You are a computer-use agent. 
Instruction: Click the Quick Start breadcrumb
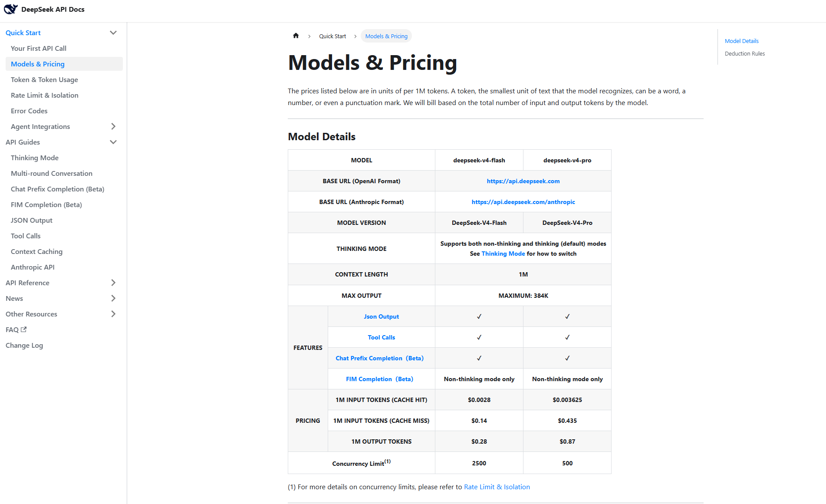click(332, 36)
